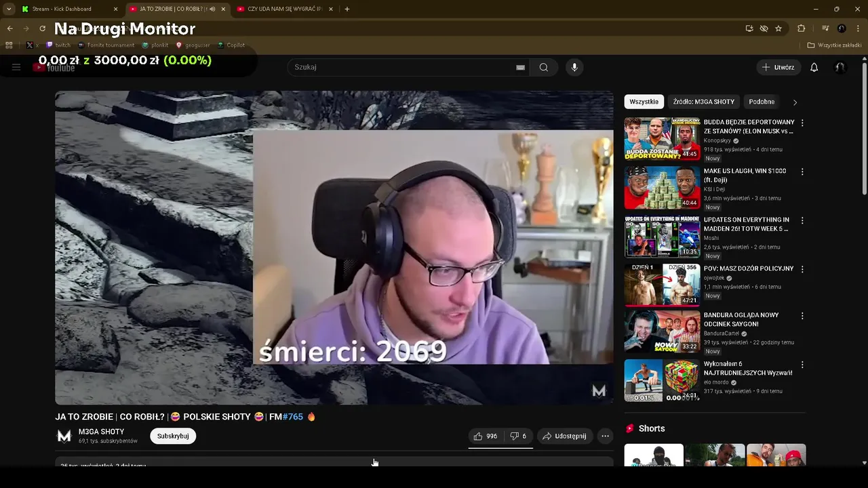The width and height of the screenshot is (868, 488).
Task: Go to YouTube home via logo
Action: (x=54, y=67)
